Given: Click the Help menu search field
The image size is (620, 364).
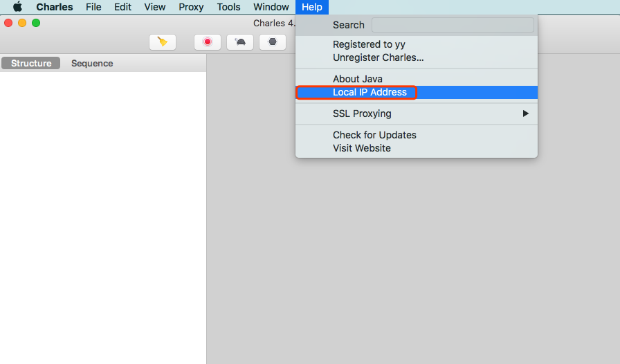Looking at the screenshot, I should pyautogui.click(x=453, y=25).
